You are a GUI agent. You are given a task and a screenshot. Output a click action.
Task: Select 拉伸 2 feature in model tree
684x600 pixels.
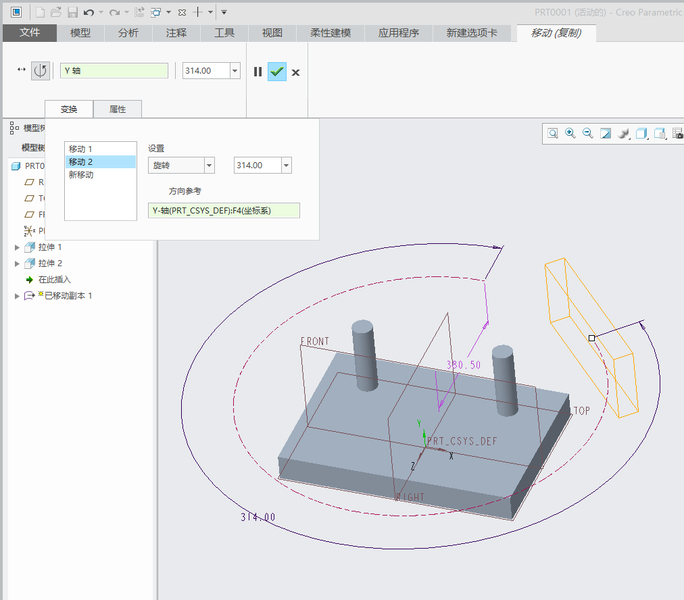[50, 264]
